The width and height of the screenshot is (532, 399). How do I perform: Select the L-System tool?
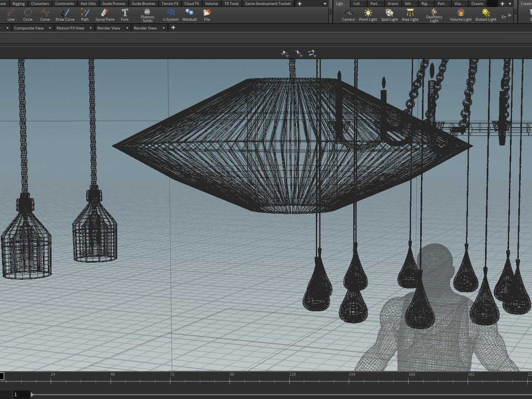coord(170,15)
